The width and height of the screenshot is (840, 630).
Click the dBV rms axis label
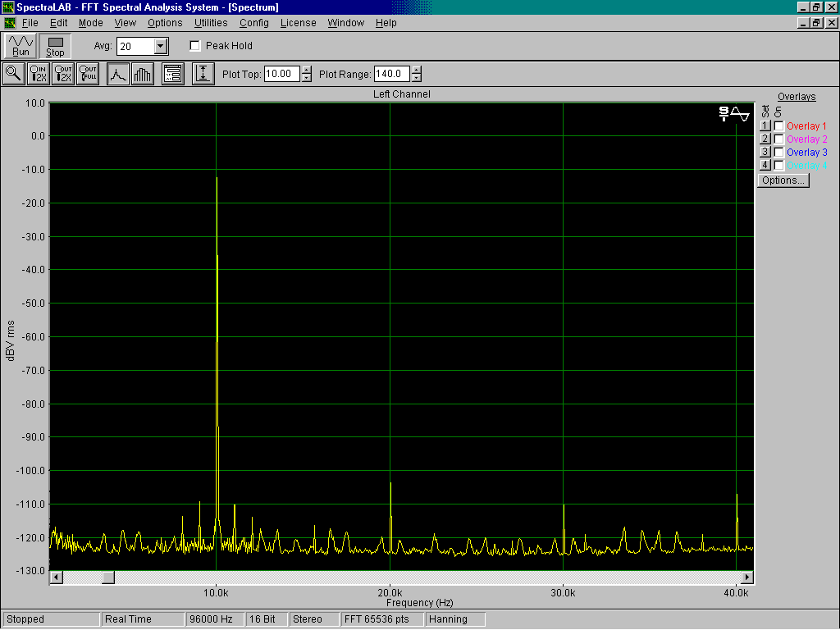(10, 340)
